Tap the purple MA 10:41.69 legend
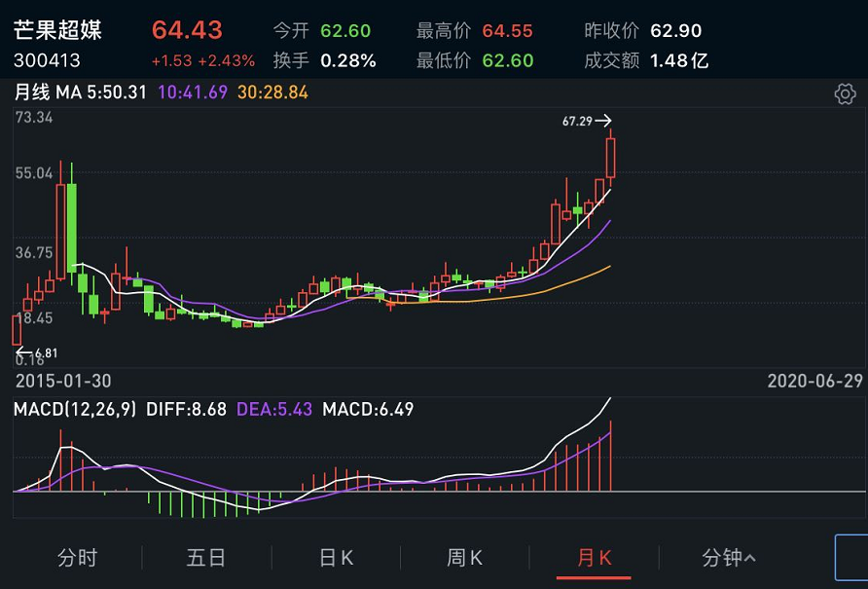The height and width of the screenshot is (589, 868). click(x=193, y=92)
